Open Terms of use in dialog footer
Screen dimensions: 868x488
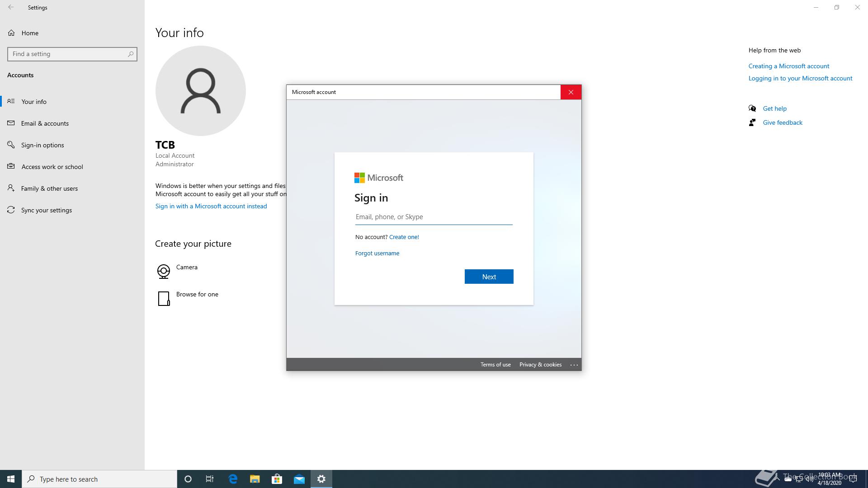495,365
